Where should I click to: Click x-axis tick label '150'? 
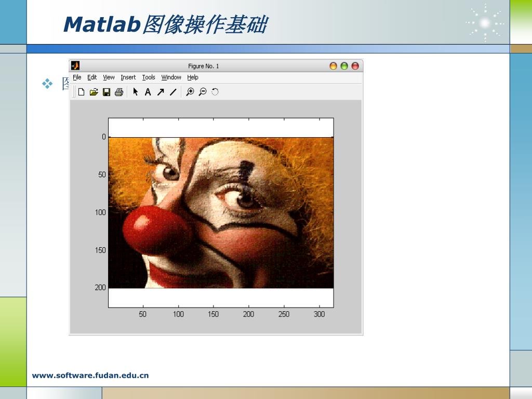(x=213, y=314)
